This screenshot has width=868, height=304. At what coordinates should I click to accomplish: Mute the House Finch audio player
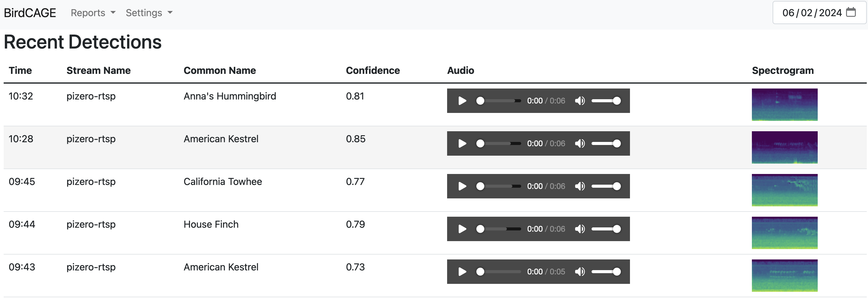click(x=580, y=229)
